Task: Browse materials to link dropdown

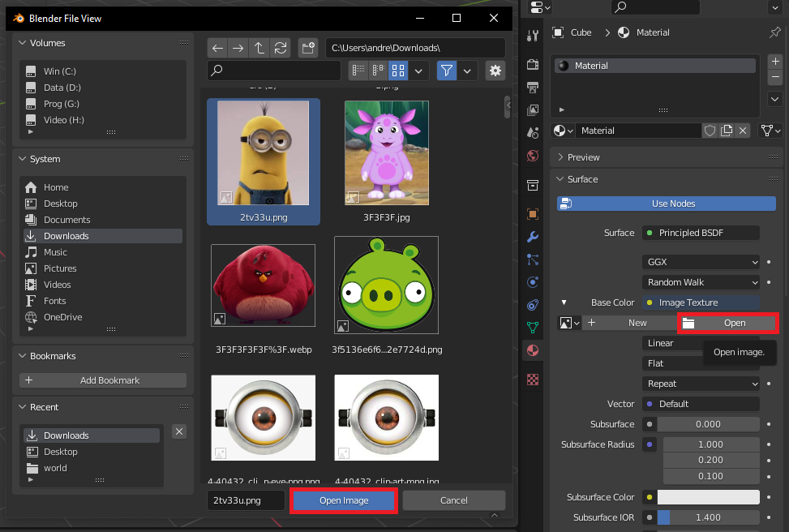Action: tap(563, 131)
